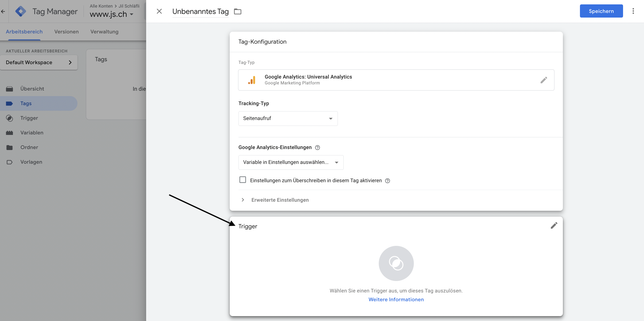Click the Google Analytics bar chart icon
The height and width of the screenshot is (321, 644).
(252, 80)
